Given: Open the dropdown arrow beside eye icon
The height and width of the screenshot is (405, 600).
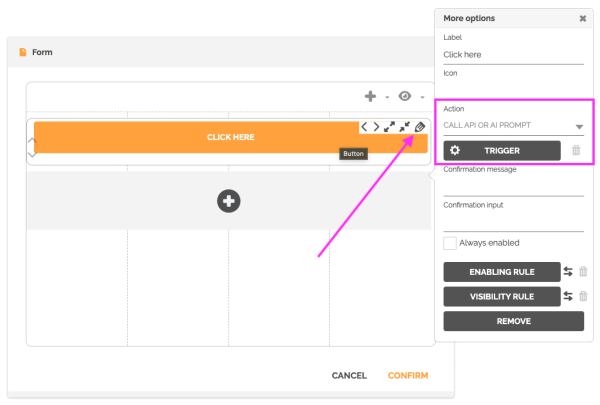Looking at the screenshot, I should 422,97.
